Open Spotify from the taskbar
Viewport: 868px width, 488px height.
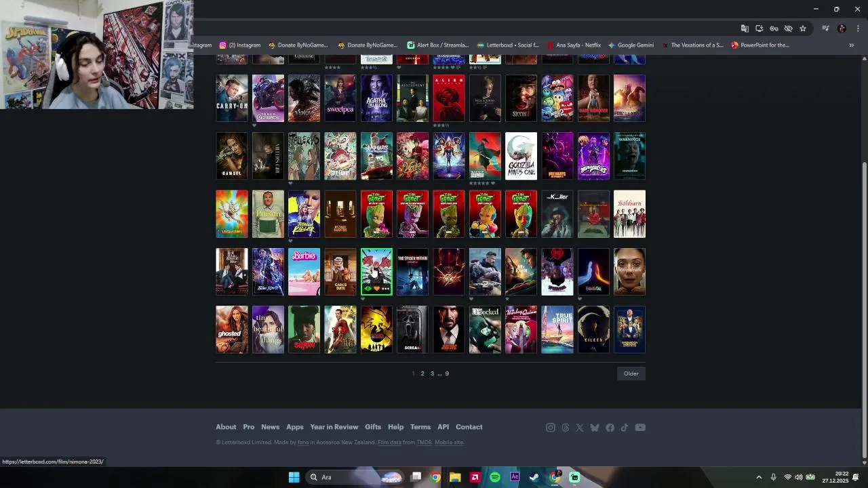495,477
